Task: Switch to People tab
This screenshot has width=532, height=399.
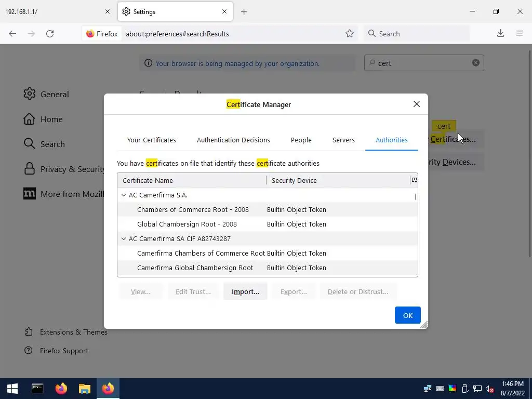Action: point(301,140)
